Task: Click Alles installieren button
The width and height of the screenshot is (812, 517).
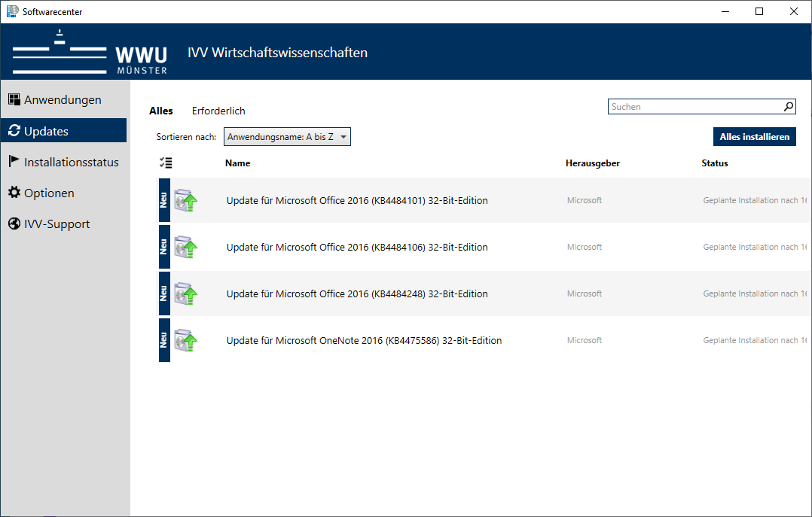Action: pos(755,137)
